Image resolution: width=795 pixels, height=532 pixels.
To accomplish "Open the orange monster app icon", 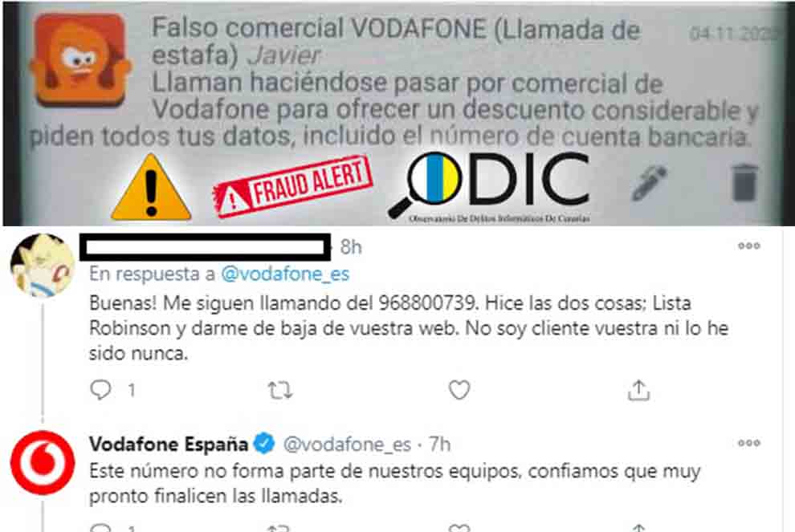I will pyautogui.click(x=81, y=60).
